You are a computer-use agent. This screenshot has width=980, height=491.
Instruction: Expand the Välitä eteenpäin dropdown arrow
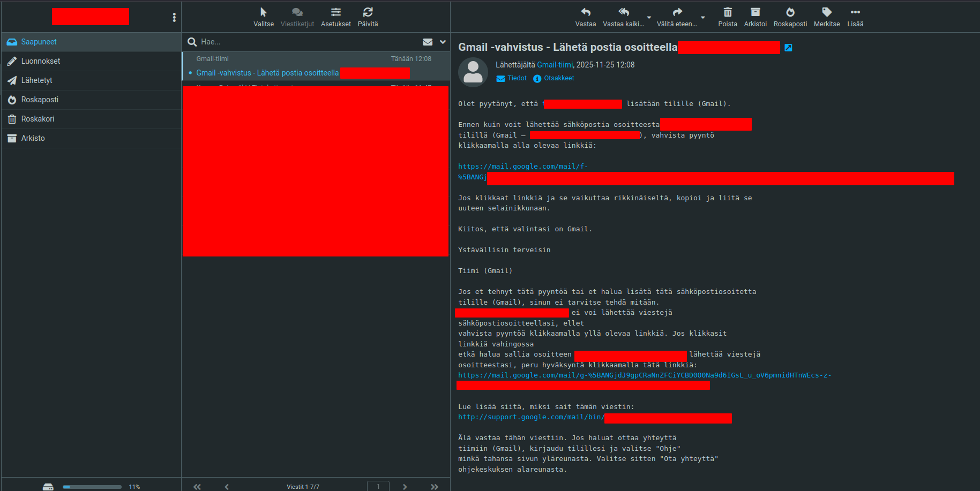[x=703, y=18]
